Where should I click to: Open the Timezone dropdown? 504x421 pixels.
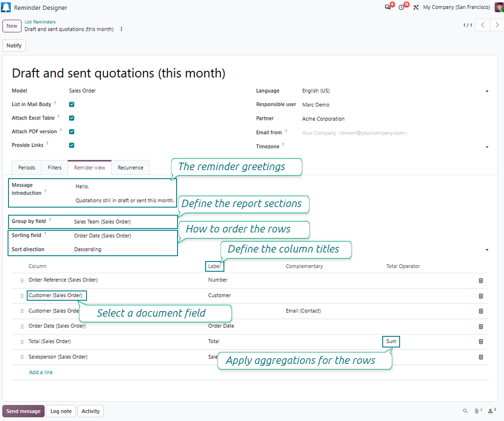487,147
